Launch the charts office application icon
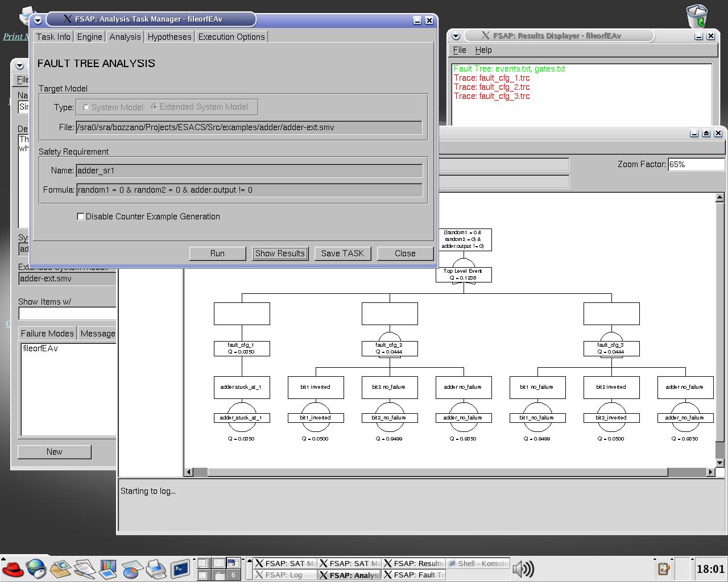This screenshot has width=728, height=582. 108,568
